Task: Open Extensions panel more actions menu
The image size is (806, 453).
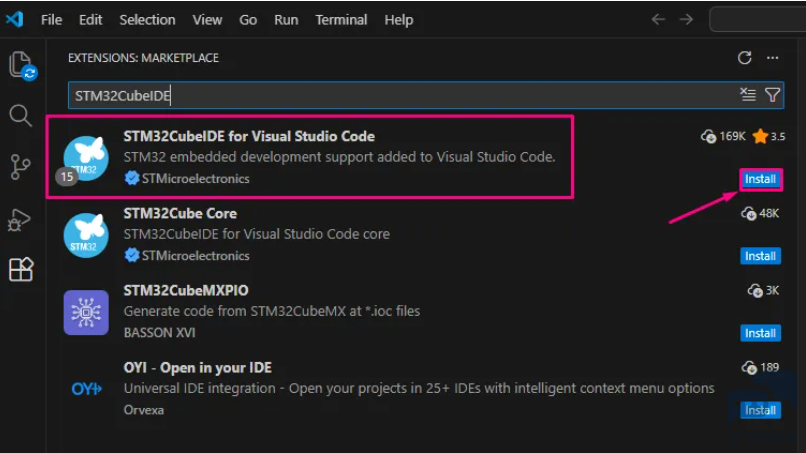Action: [x=773, y=58]
